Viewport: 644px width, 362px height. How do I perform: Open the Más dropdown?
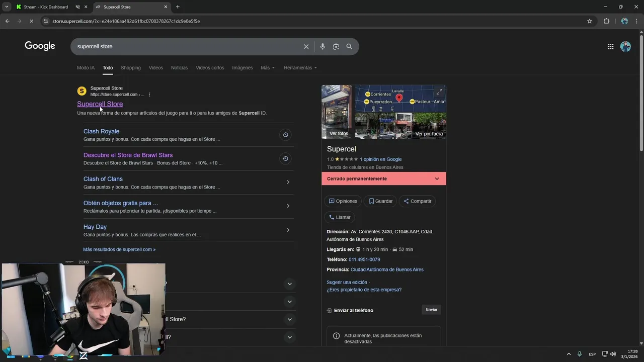click(x=268, y=68)
